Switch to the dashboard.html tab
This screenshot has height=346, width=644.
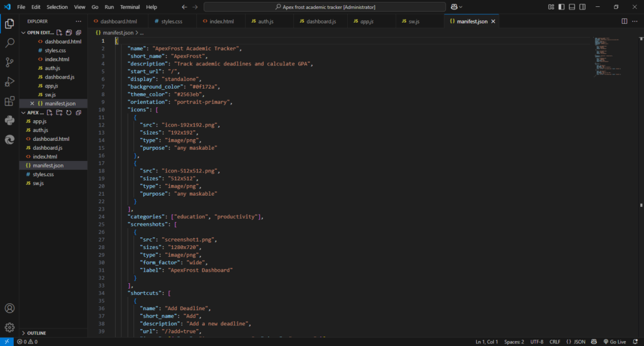click(x=119, y=21)
